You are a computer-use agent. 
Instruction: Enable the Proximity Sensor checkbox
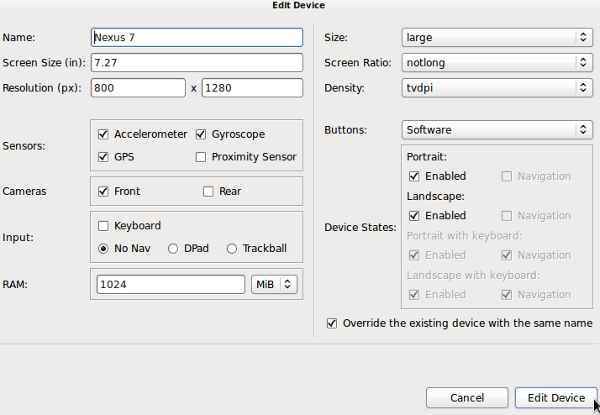tap(201, 157)
